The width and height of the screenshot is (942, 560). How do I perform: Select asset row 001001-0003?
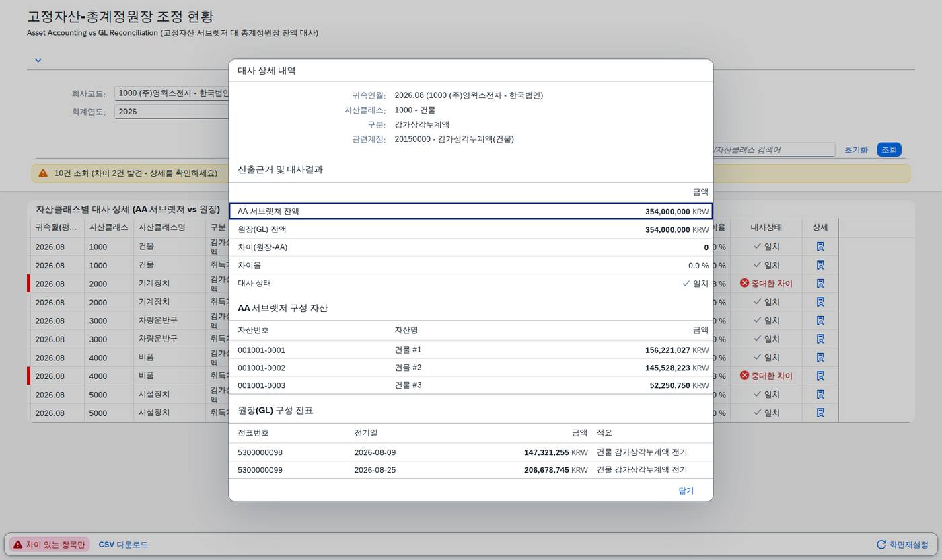pos(471,385)
